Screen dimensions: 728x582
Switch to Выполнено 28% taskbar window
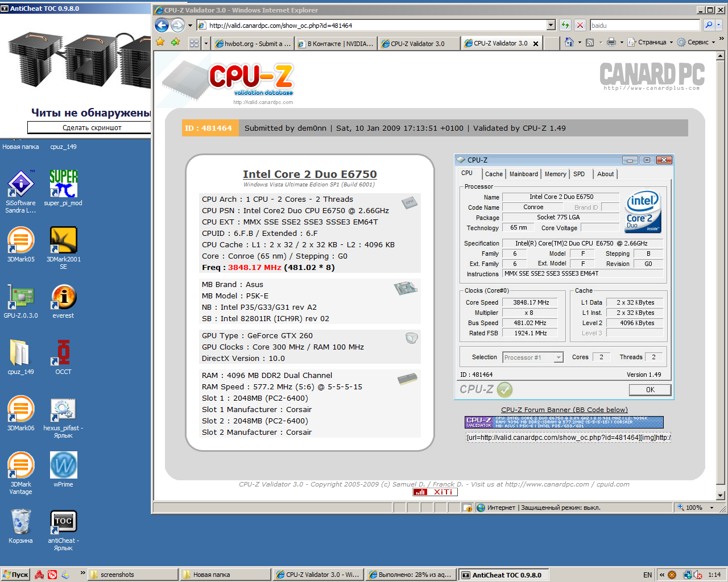[411, 575]
